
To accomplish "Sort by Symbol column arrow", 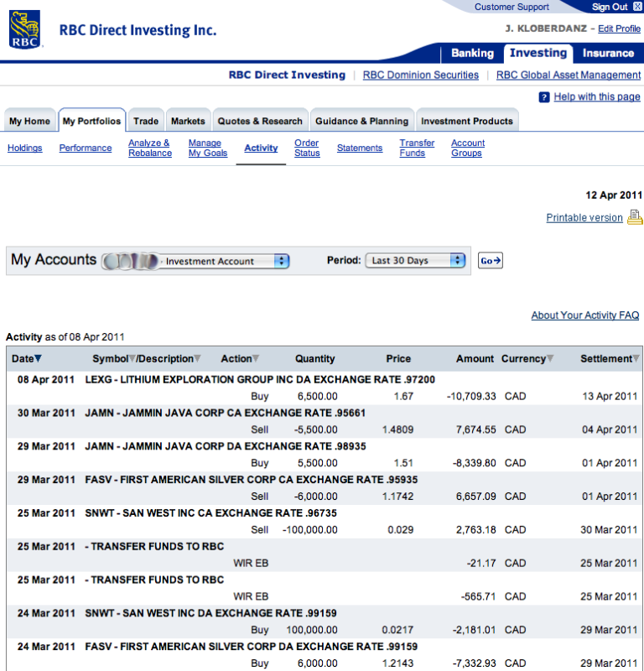I will pyautogui.click(x=132, y=358).
